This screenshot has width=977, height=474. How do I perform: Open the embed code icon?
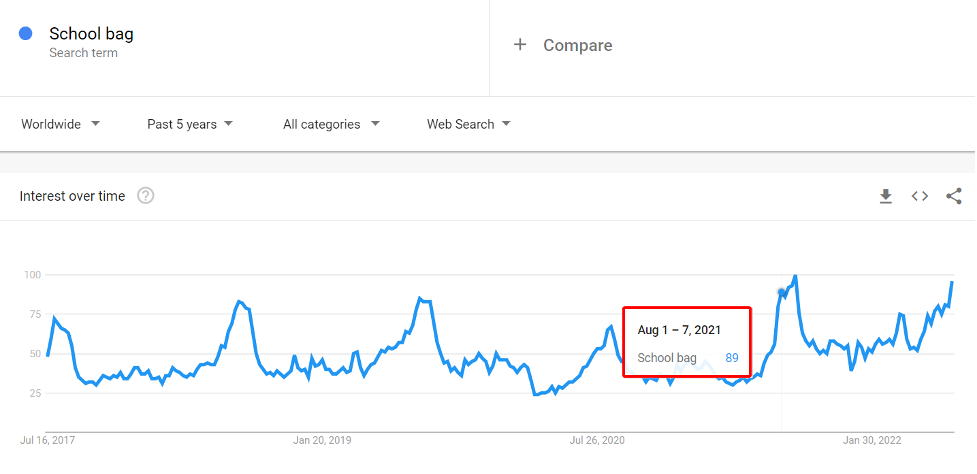920,196
